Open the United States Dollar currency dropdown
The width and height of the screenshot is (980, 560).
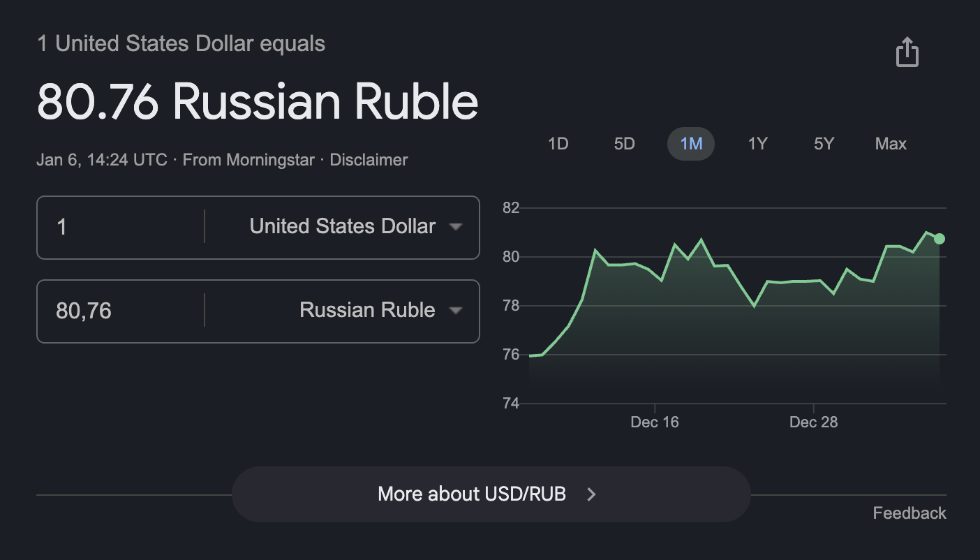(x=356, y=227)
